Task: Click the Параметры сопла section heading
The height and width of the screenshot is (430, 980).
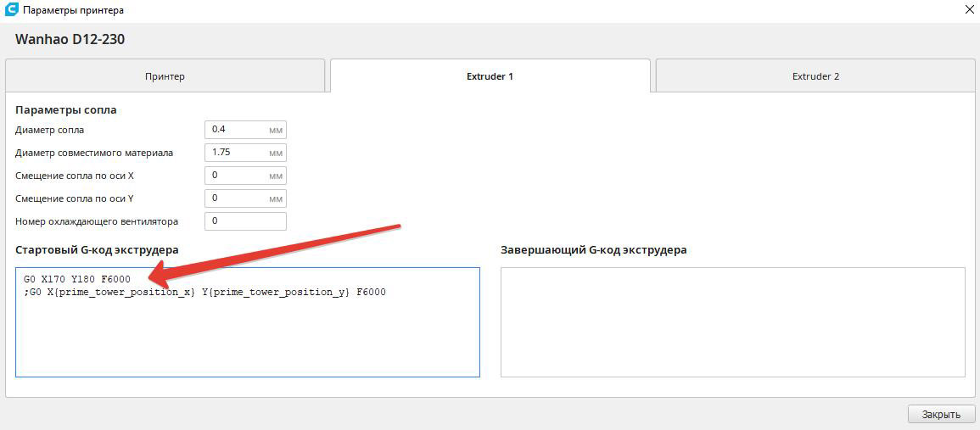Action: tap(66, 110)
